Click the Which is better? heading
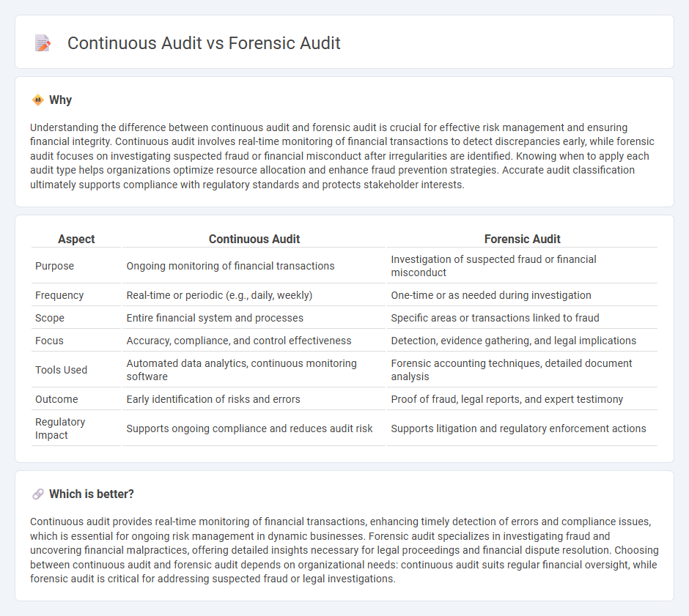This screenshot has height=616, width=689. point(92,494)
